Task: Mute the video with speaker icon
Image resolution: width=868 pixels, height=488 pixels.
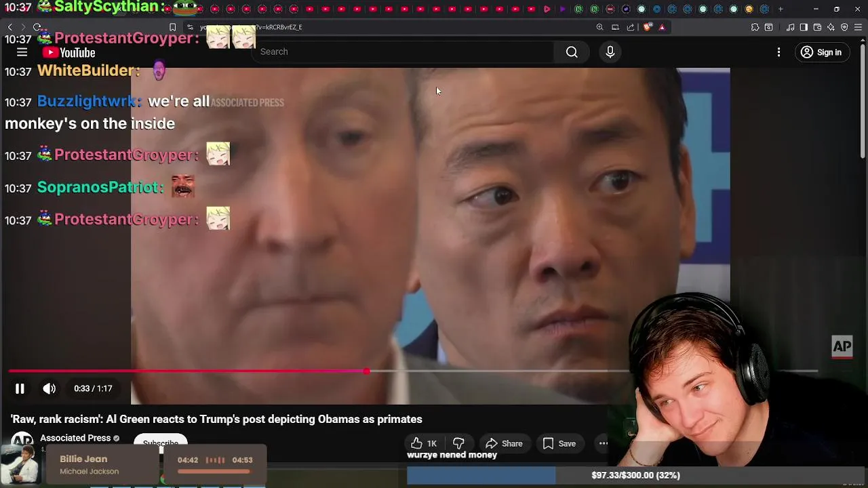Action: click(x=49, y=388)
